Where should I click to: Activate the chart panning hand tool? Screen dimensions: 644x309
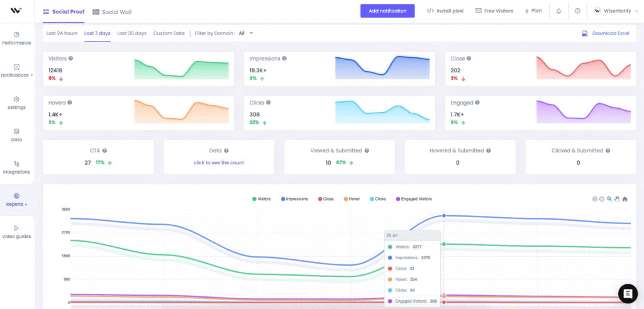(x=617, y=199)
